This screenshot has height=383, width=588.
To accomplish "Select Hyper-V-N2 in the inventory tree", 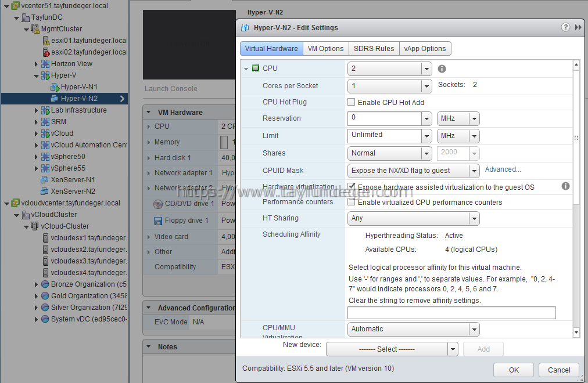I will 64,99.
